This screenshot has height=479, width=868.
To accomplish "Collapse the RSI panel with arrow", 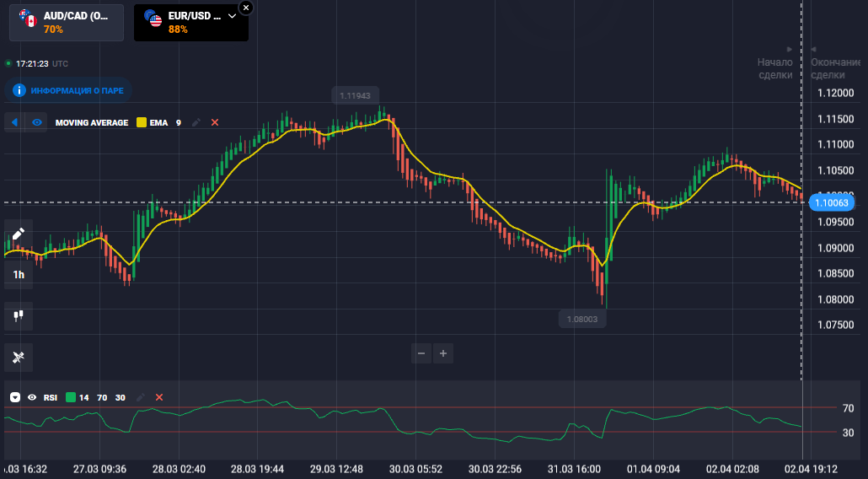I will point(15,397).
